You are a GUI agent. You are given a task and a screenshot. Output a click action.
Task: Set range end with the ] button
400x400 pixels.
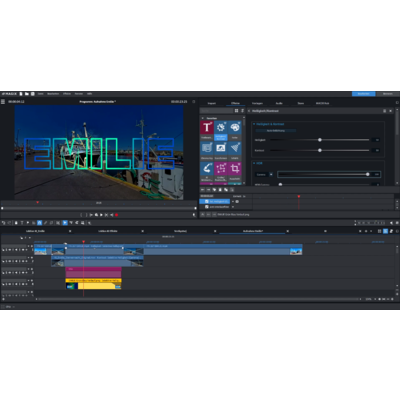86,215
